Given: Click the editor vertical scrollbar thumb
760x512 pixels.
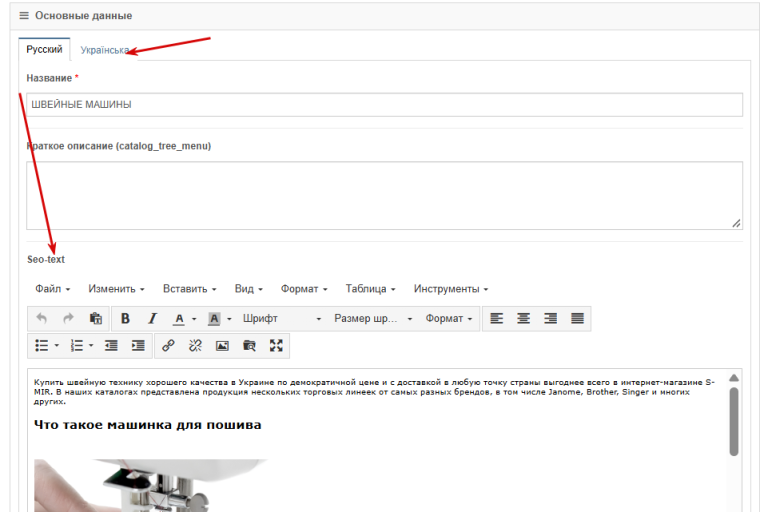Looking at the screenshot, I should [x=734, y=421].
